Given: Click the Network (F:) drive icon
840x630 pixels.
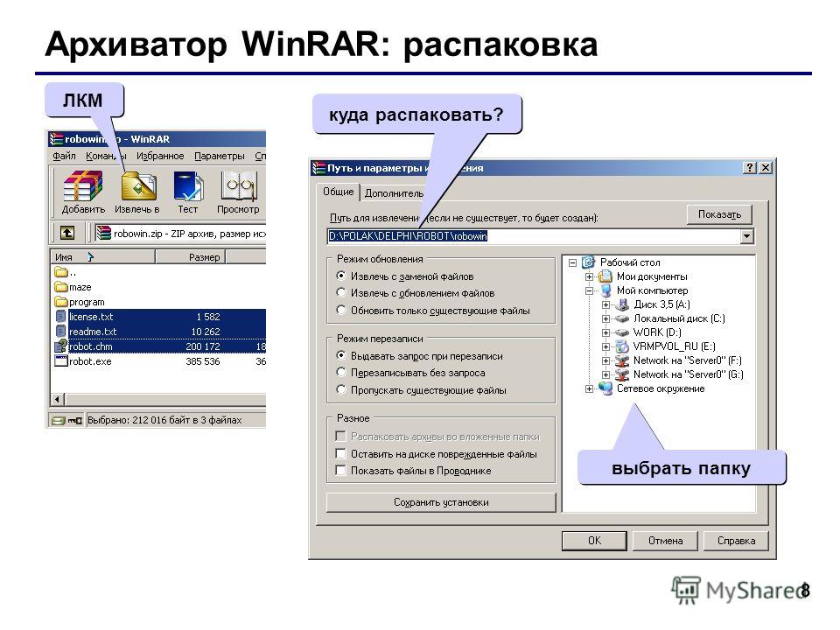Looking at the screenshot, I should pos(622,360).
